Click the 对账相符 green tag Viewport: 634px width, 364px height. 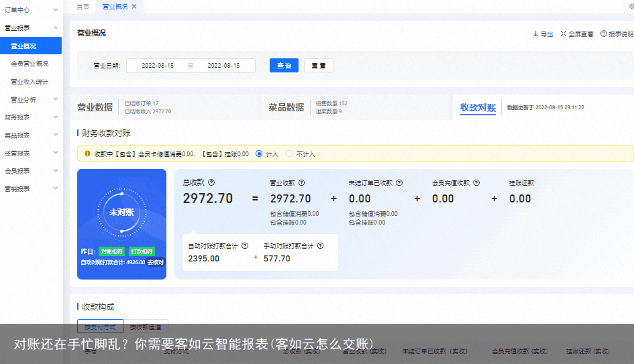coord(111,251)
